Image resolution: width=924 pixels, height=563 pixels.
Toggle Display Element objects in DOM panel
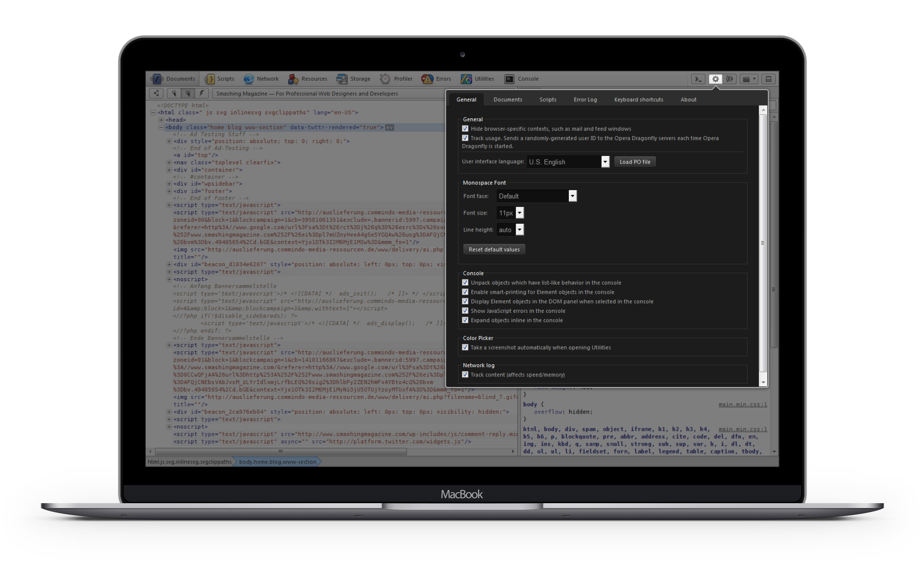(x=465, y=301)
